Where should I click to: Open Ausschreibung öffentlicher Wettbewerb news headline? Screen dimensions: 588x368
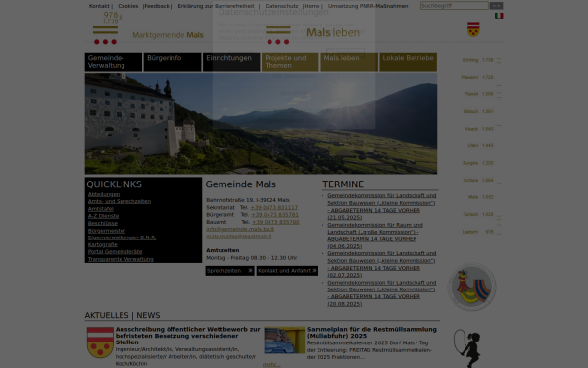click(187, 336)
